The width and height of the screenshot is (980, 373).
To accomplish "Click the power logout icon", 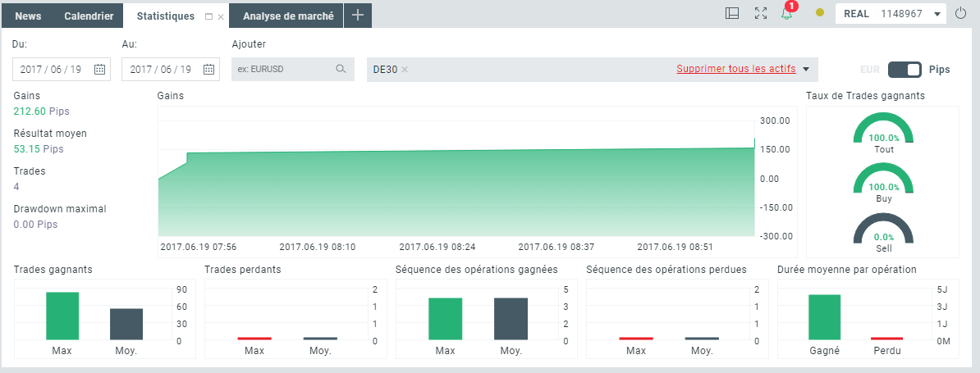I will 961,13.
